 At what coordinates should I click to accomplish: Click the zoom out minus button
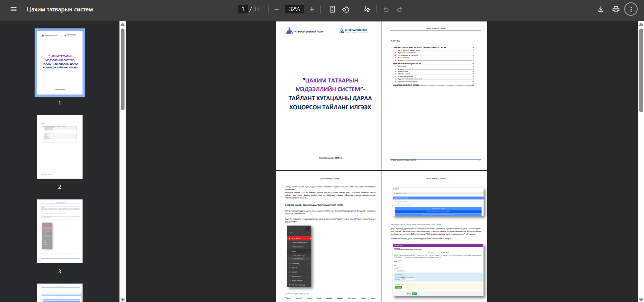tap(277, 9)
